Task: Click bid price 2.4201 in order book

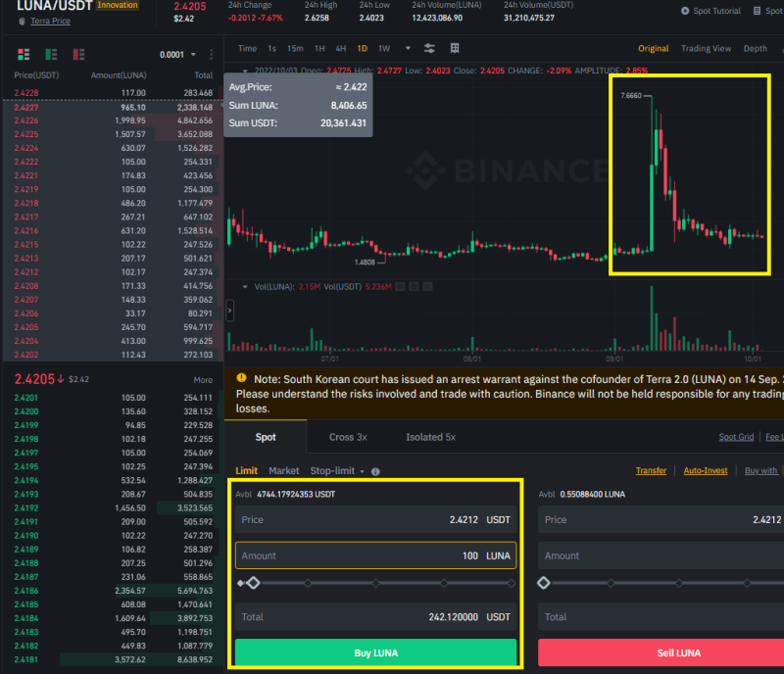Action: [26, 398]
